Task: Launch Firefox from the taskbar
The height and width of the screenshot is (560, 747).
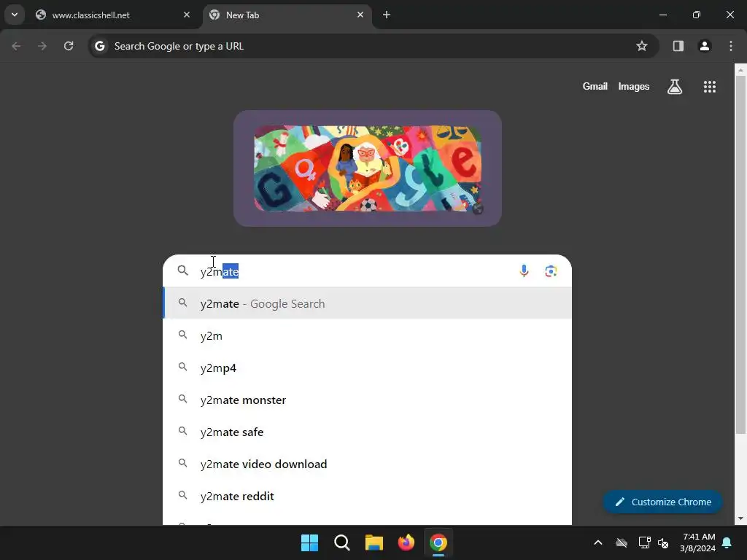Action: point(406,542)
